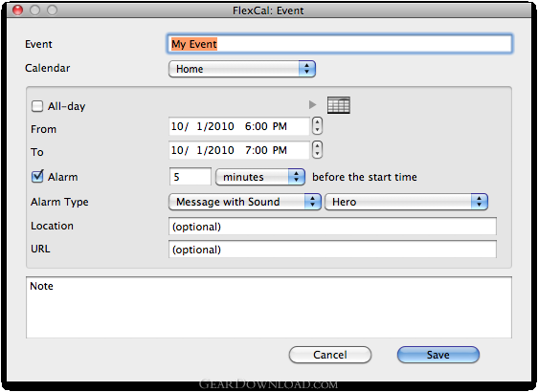This screenshot has width=538, height=392.
Task: Click the alarm minutes number field
Action: 191,177
